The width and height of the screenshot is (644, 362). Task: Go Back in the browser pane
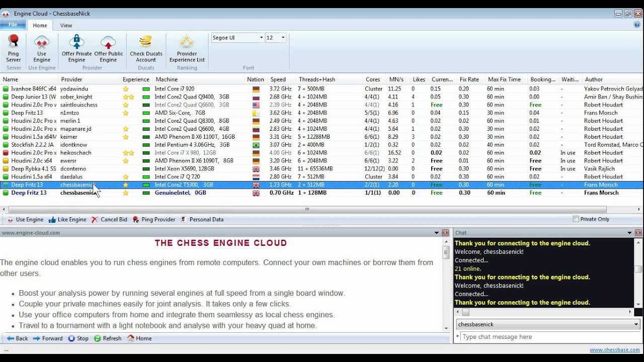click(18, 338)
